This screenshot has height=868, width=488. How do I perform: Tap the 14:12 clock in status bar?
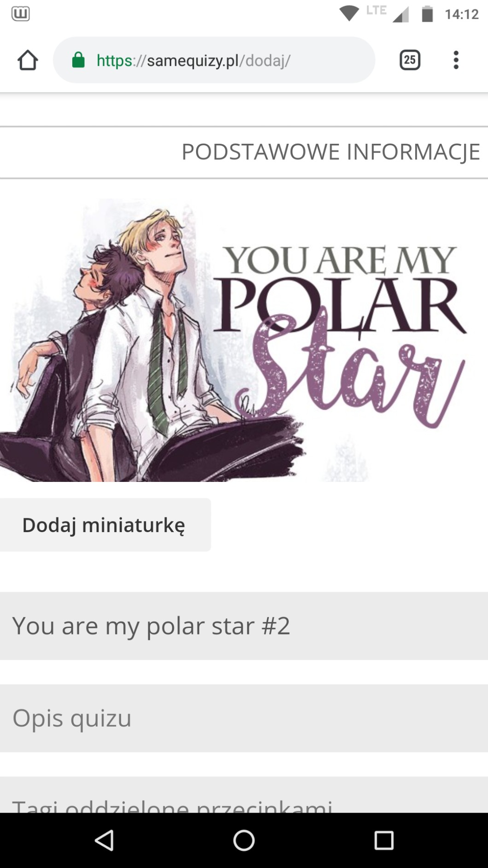click(462, 14)
